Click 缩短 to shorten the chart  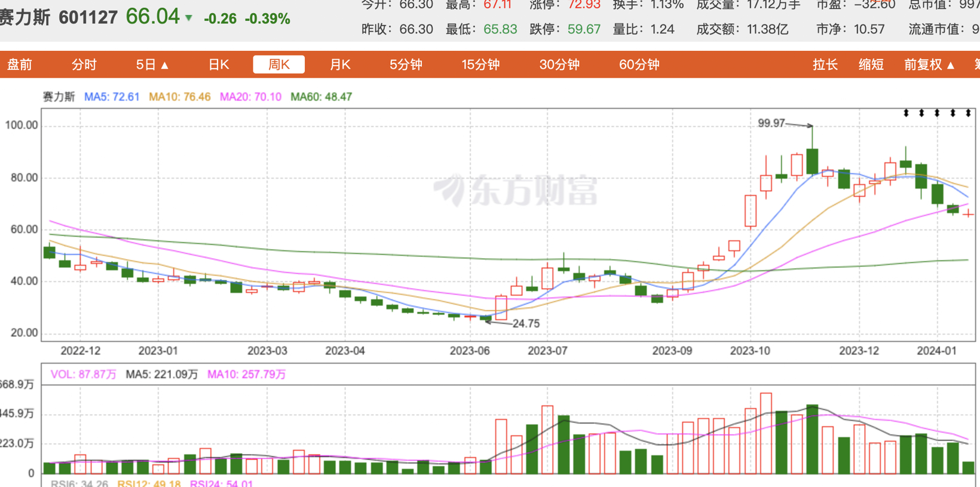coord(871,65)
